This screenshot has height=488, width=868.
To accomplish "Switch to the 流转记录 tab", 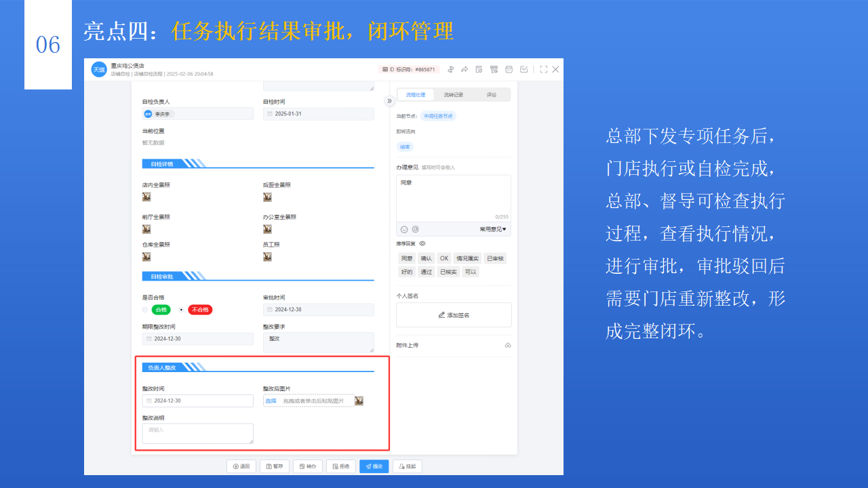I will click(x=454, y=94).
